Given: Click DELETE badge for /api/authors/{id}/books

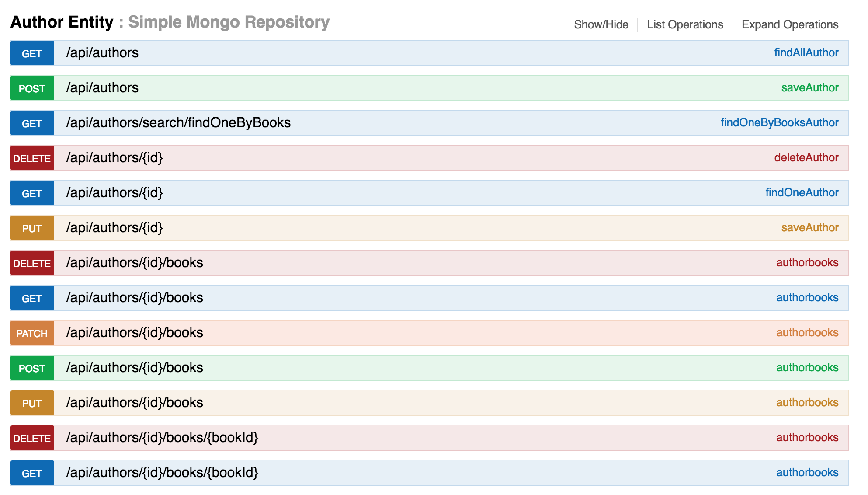Looking at the screenshot, I should coord(32,263).
